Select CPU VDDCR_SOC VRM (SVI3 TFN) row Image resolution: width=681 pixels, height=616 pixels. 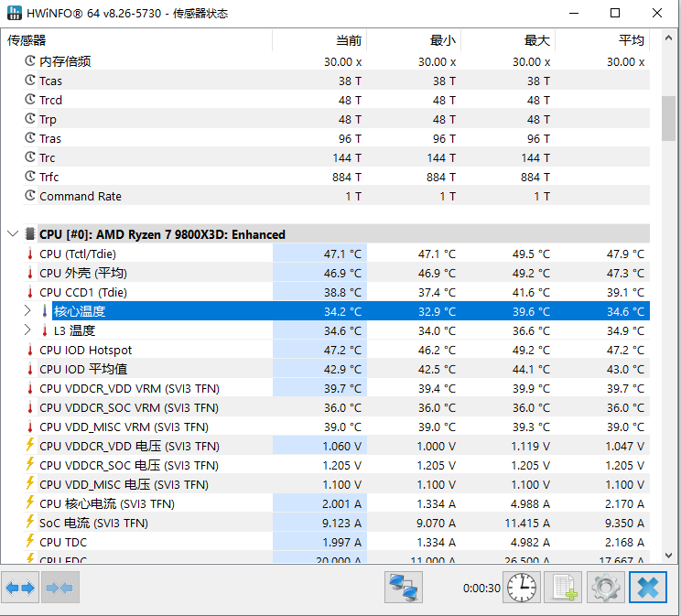[336, 407]
